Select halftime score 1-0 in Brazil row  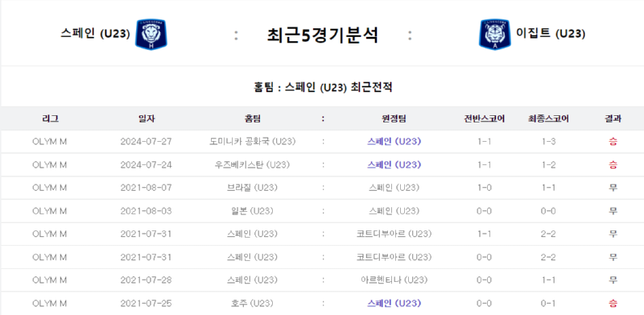pos(485,188)
